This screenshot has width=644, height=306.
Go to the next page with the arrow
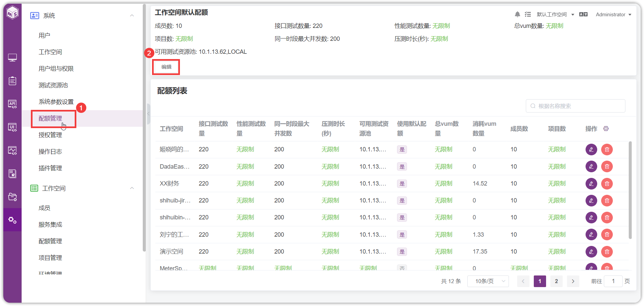click(x=573, y=281)
